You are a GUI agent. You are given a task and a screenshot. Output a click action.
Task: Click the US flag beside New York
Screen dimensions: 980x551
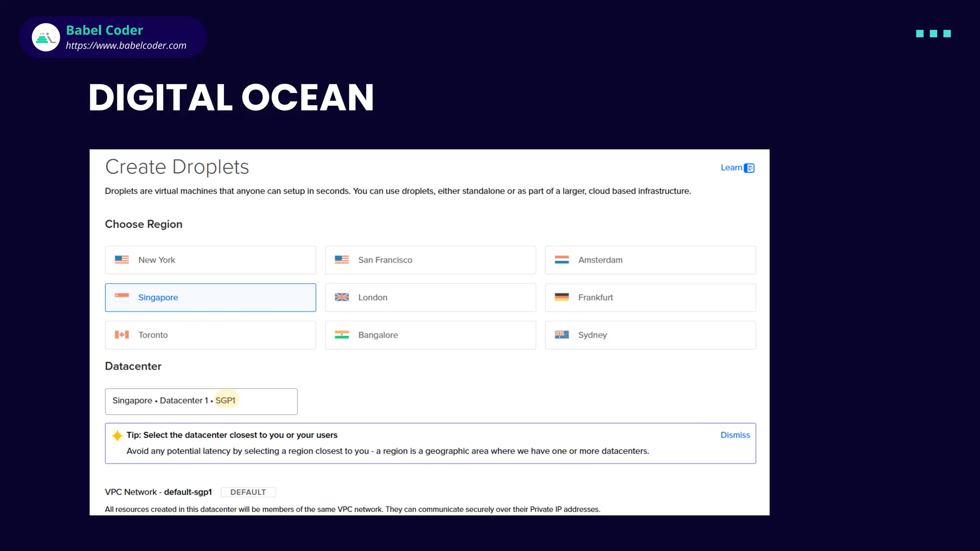(x=122, y=260)
